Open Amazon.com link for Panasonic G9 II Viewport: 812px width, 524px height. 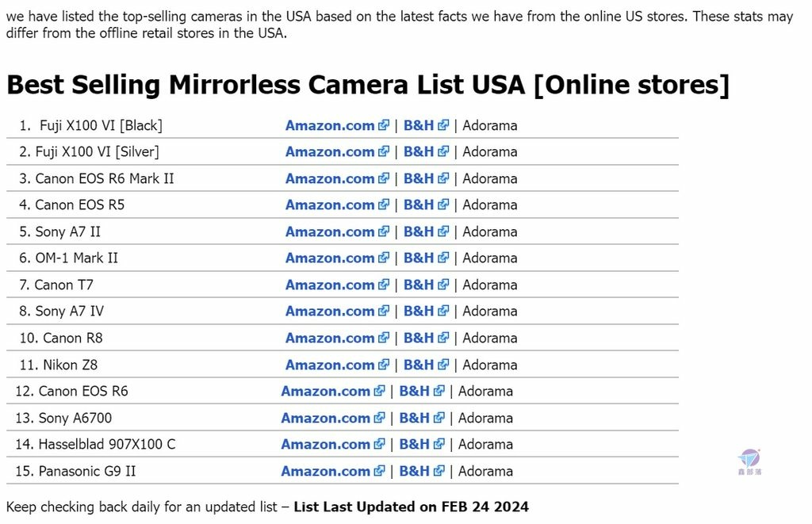tap(326, 471)
